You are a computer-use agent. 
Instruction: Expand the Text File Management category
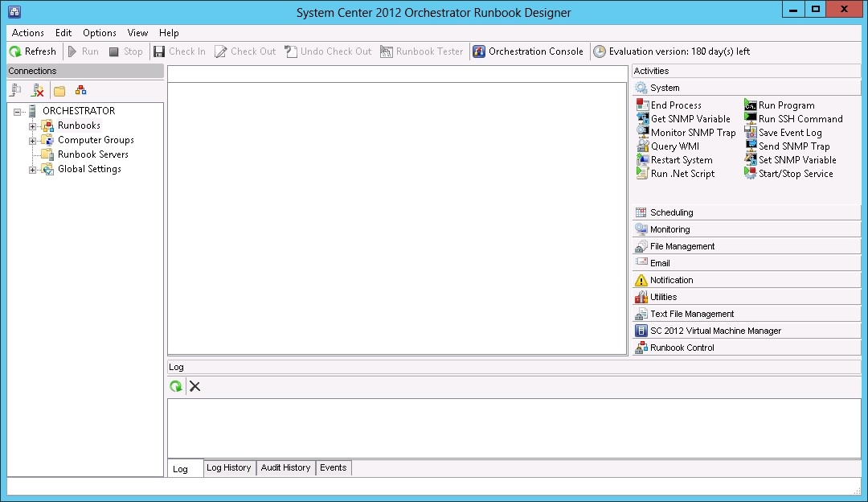tap(746, 314)
